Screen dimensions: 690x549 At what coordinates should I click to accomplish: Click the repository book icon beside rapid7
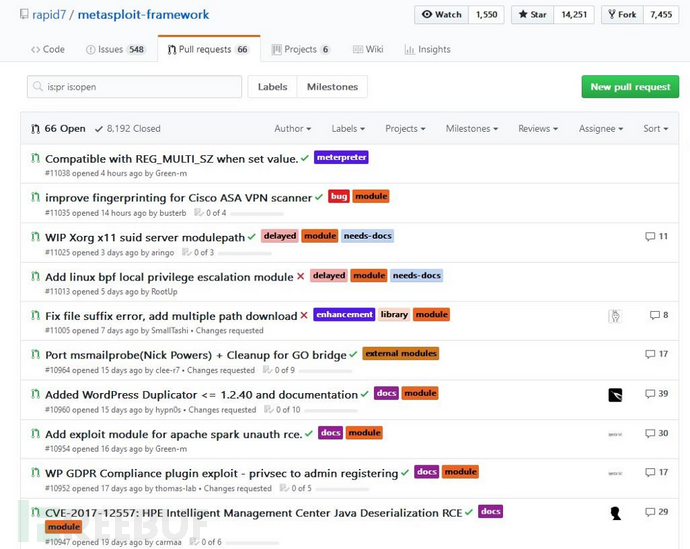tap(24, 14)
